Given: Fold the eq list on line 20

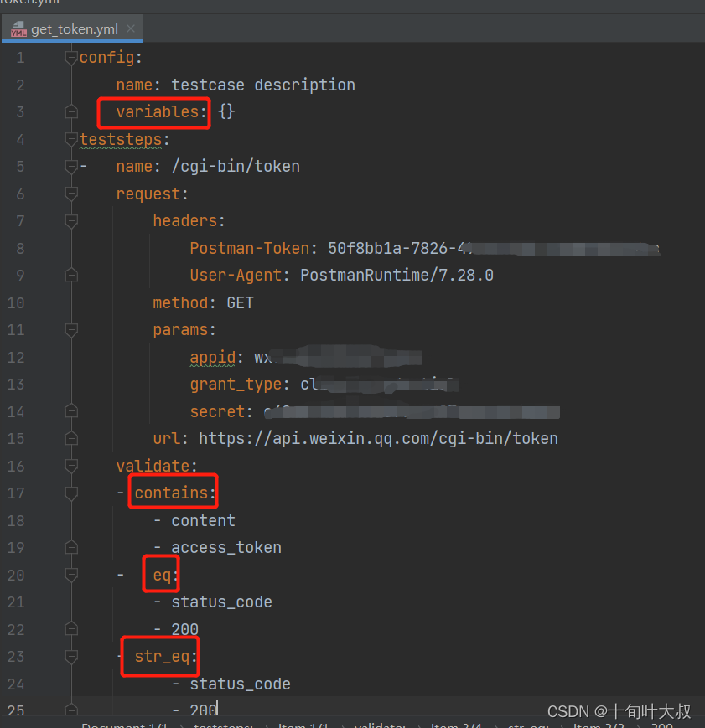Looking at the screenshot, I should pos(71,575).
